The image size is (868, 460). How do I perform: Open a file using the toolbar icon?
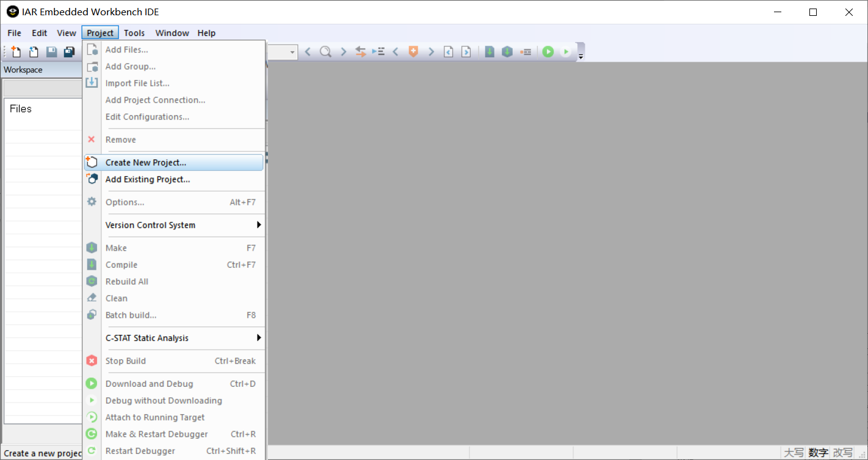coord(34,51)
